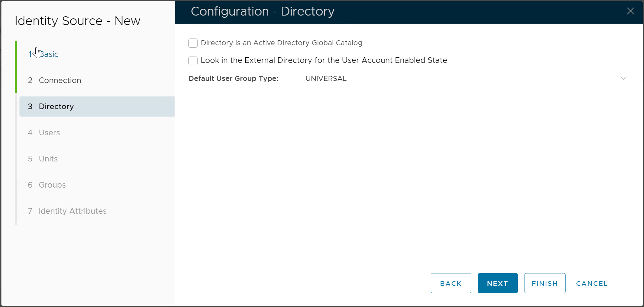The width and height of the screenshot is (644, 307).
Task: Select step 3 Directory in the wizard
Action: pyautogui.click(x=56, y=107)
